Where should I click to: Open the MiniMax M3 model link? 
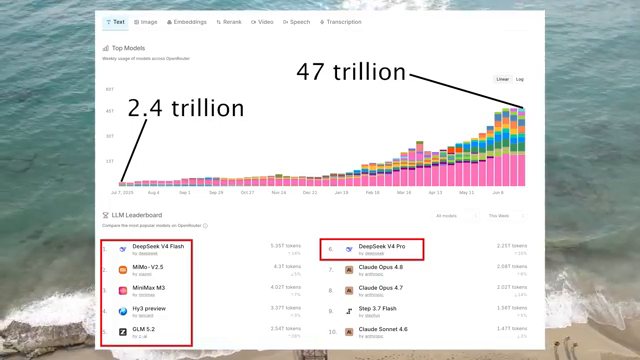(x=149, y=288)
